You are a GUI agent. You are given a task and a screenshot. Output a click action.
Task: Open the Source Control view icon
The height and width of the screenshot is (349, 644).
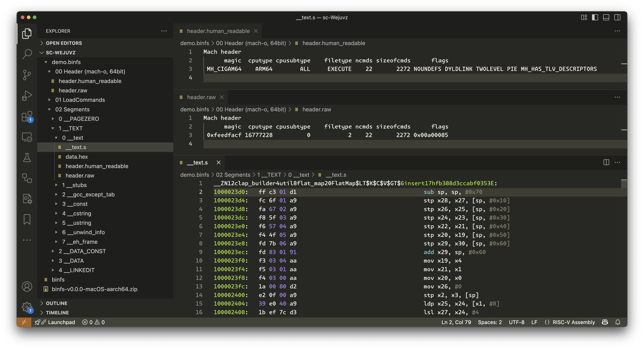tap(27, 75)
